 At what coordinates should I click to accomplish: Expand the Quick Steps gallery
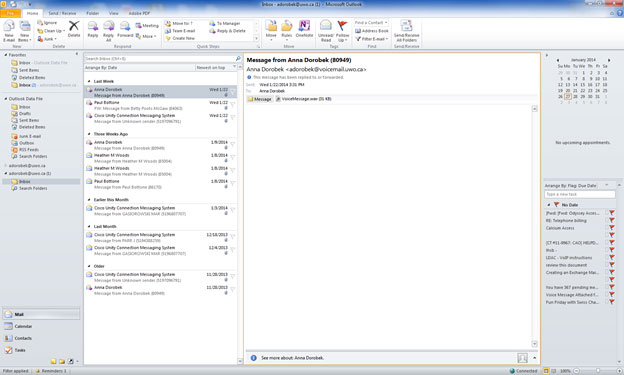coord(256,39)
